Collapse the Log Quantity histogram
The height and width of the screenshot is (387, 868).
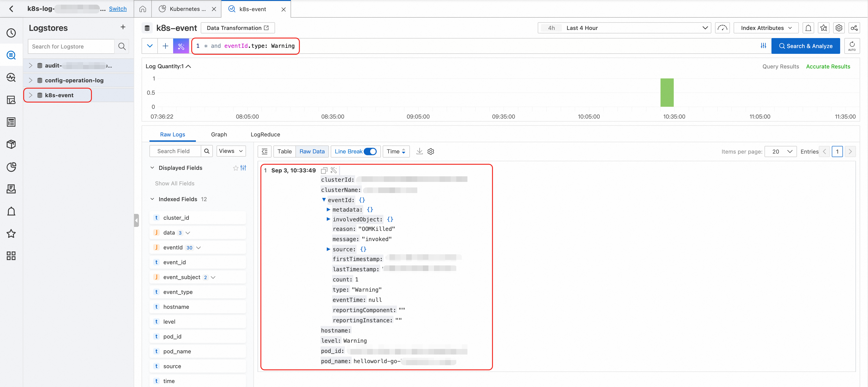point(188,66)
